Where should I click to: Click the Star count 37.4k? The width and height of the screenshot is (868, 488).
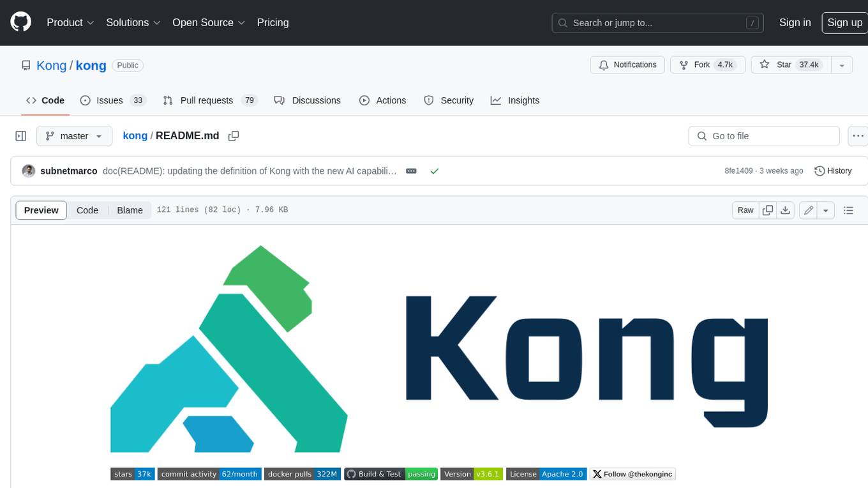[809, 65]
